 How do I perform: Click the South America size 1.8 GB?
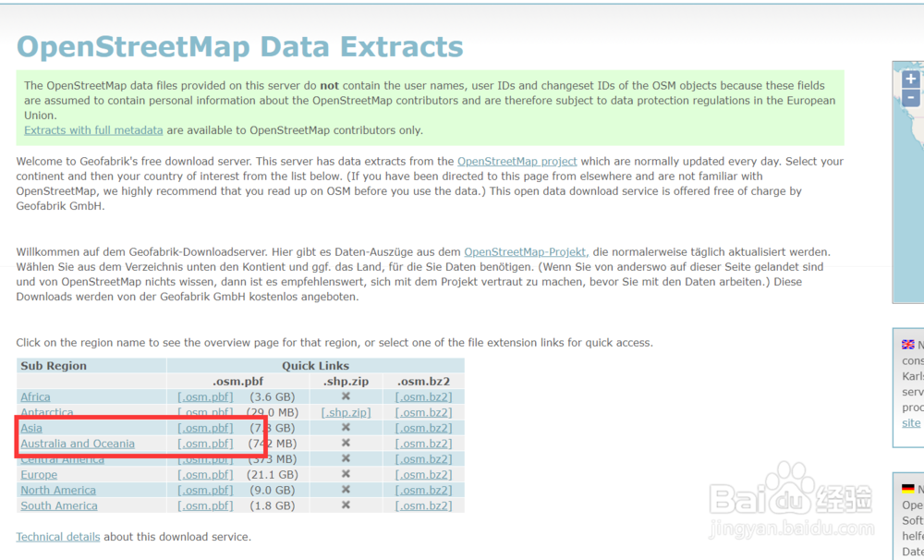click(x=273, y=505)
